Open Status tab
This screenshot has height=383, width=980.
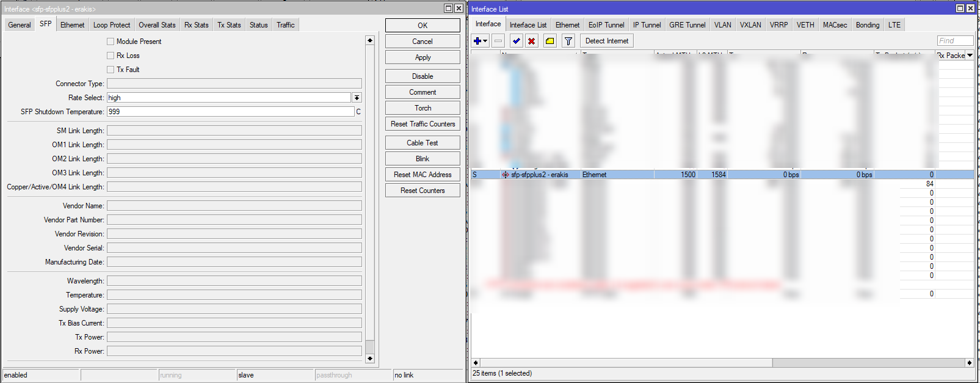click(259, 25)
